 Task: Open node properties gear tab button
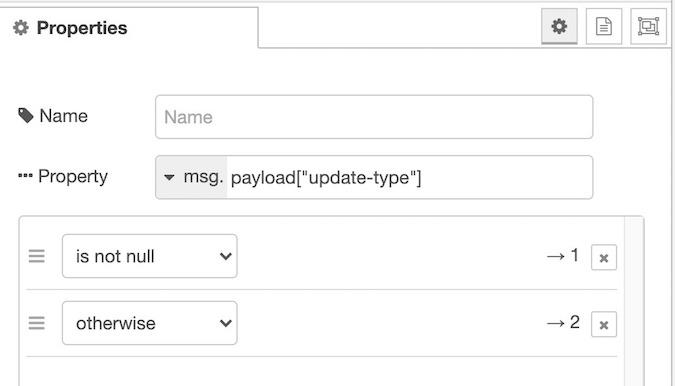click(x=559, y=26)
